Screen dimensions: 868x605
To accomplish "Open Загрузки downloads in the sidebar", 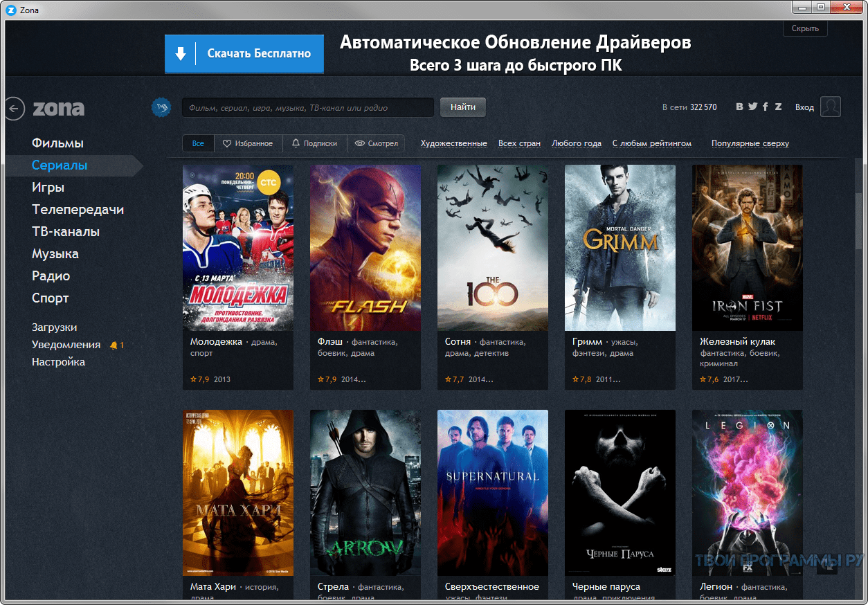I will pyautogui.click(x=54, y=327).
